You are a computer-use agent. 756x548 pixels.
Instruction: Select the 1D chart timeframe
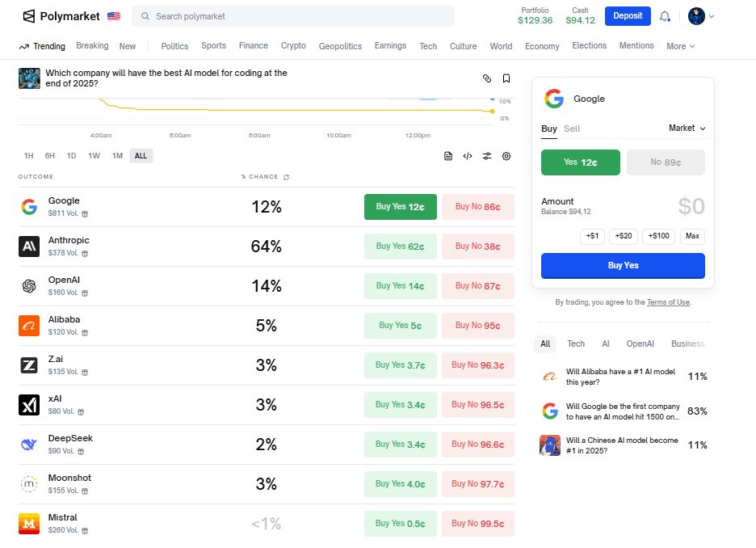tap(69, 155)
